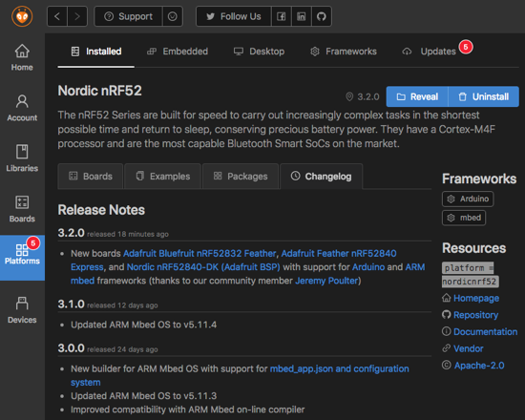This screenshot has height=420, width=525.
Task: Click the Arduino framework tag
Action: [468, 199]
